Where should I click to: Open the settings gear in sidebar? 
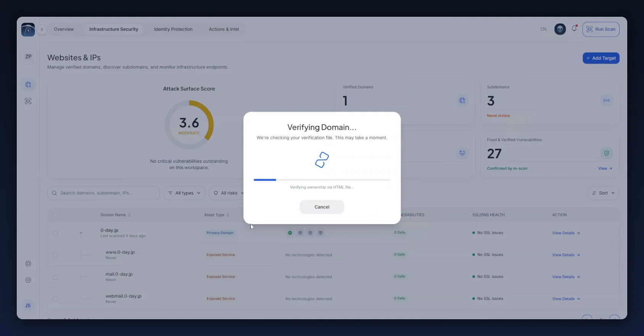point(28,280)
